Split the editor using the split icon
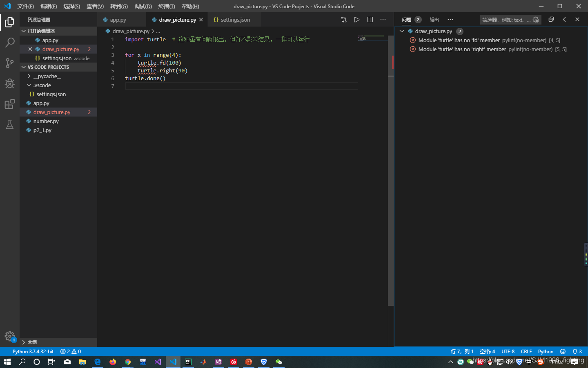This screenshot has width=588, height=368. [370, 19]
